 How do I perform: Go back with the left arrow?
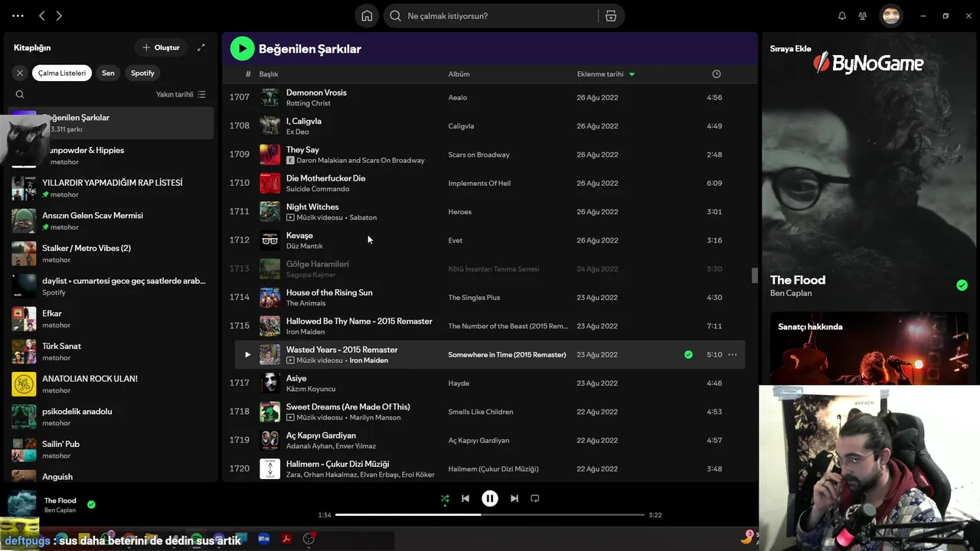tap(42, 15)
